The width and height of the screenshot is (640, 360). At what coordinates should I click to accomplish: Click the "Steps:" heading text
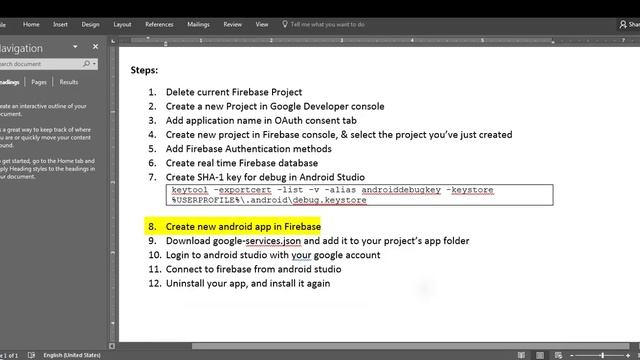click(144, 70)
